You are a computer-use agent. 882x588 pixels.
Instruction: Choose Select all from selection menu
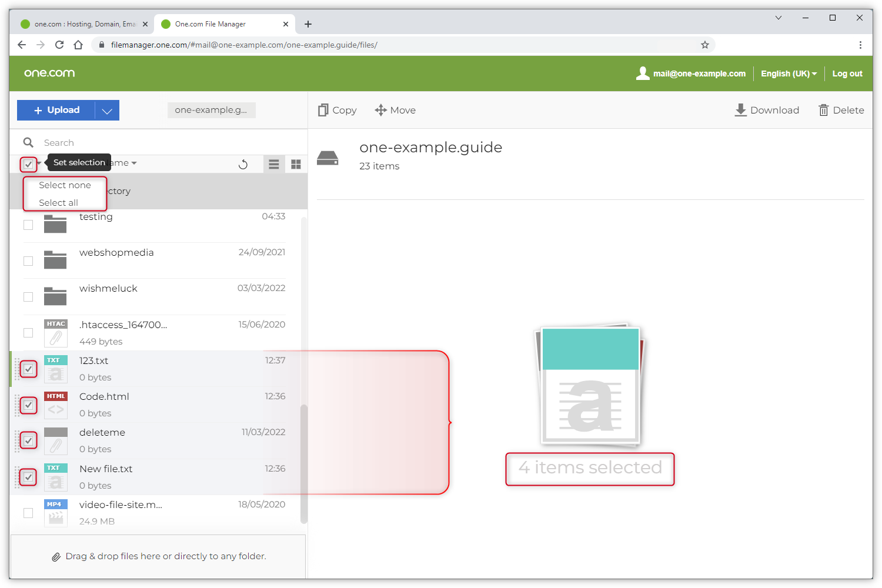click(x=58, y=203)
